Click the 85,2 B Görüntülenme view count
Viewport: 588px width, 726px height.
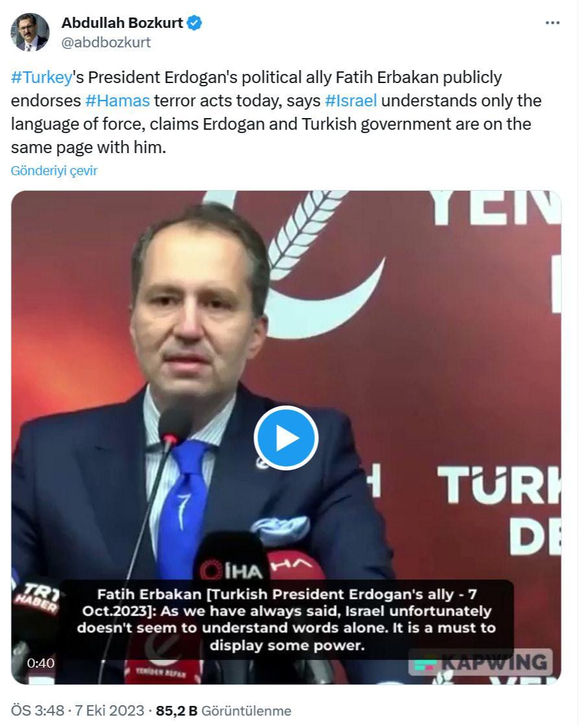(x=224, y=710)
